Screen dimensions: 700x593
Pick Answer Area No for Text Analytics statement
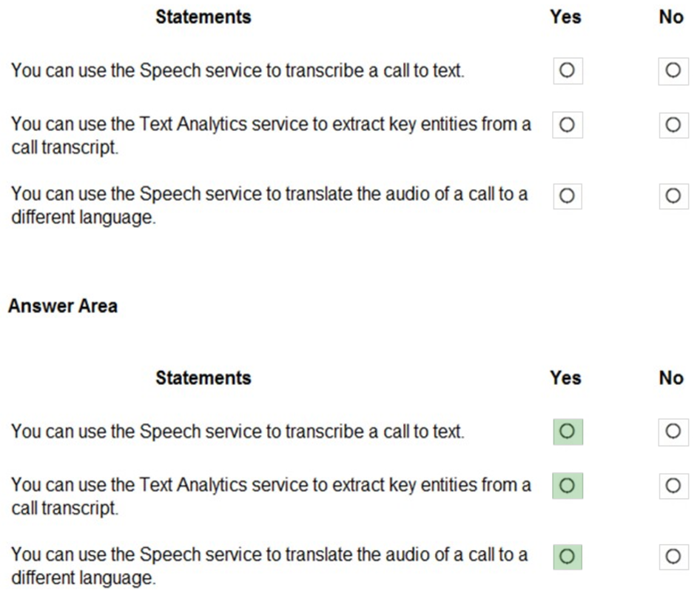click(673, 485)
